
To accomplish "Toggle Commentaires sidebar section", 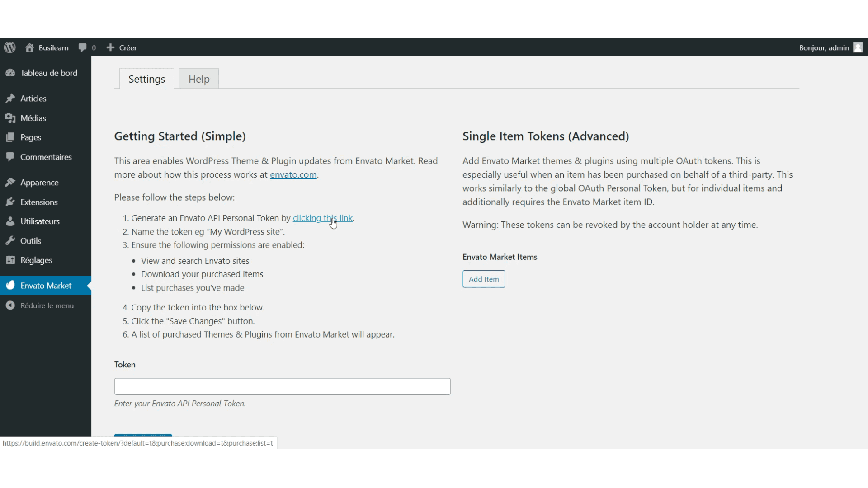I will (45, 157).
